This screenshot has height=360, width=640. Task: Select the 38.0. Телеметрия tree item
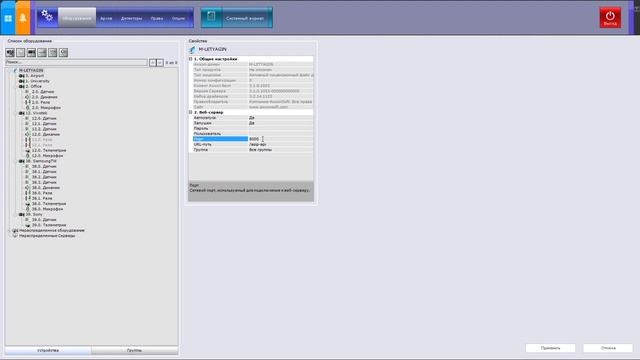click(x=49, y=204)
